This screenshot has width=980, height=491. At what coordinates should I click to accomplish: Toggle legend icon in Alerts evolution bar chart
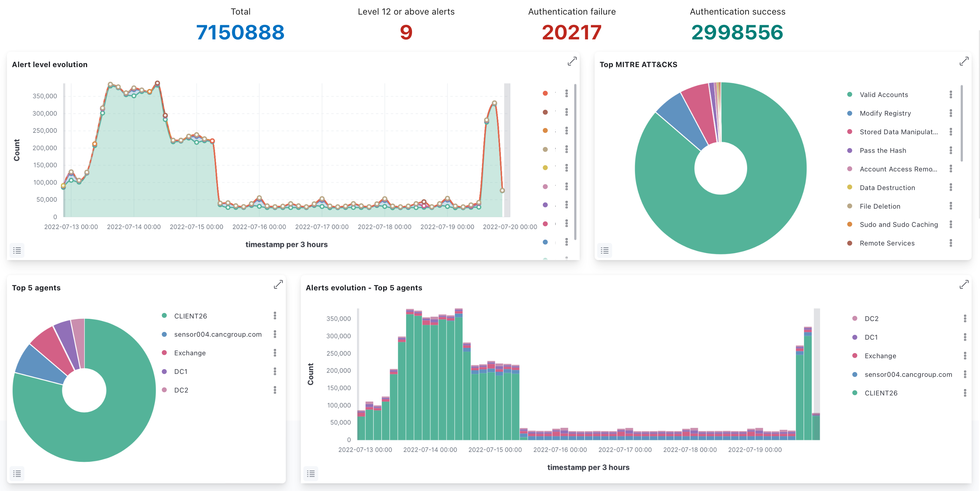(311, 473)
